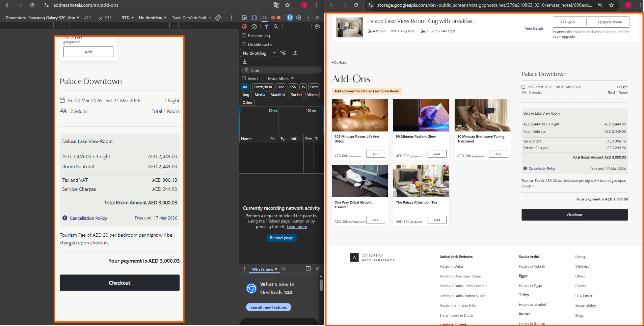
Task: Click The Palace Afternoon Tea thumbnail image
Action: 421,181
